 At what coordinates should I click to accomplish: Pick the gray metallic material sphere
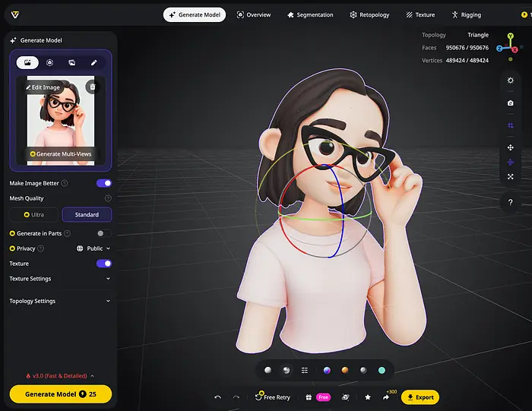click(x=363, y=370)
